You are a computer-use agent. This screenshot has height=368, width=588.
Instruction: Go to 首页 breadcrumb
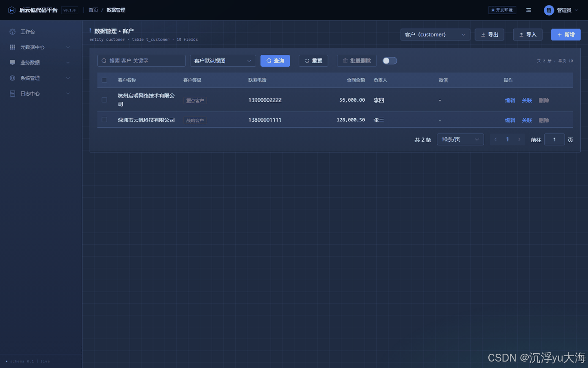tap(93, 10)
